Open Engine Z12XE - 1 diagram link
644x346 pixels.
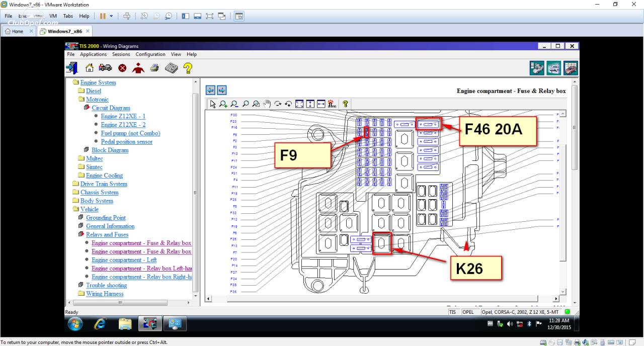[x=123, y=116]
